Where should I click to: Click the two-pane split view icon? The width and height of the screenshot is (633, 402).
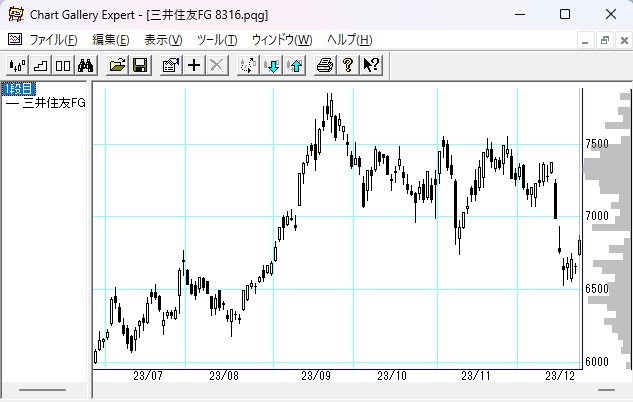click(62, 65)
